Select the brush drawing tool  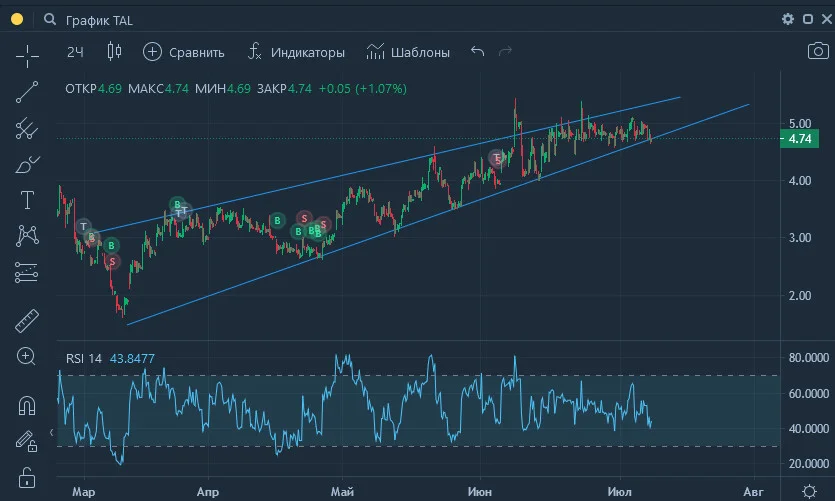coord(28,165)
